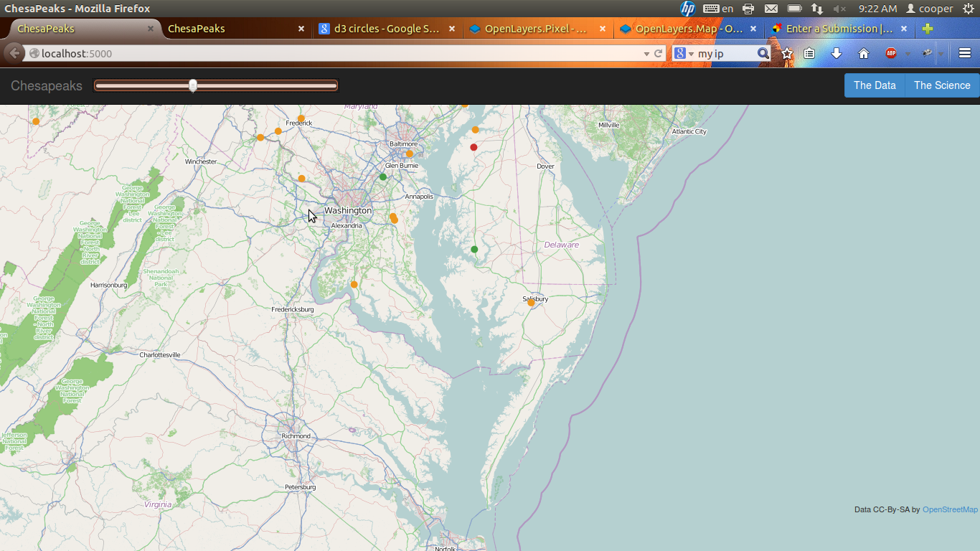Click the Annapolis label on the map
Screen dimensions: 980x551
419,196
